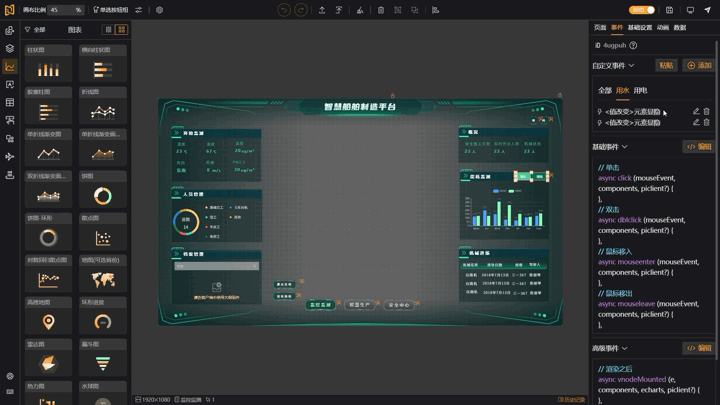720x405 pixels.
Task: Select the 用水 event filter tab
Action: pyautogui.click(x=623, y=90)
